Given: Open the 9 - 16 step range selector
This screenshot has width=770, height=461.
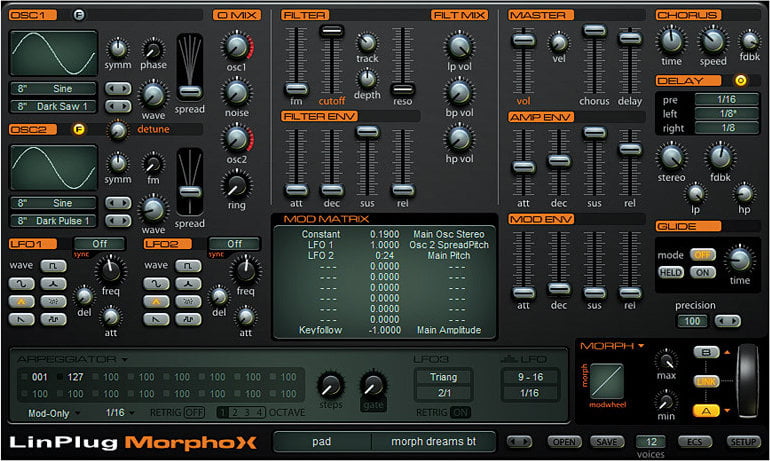Looking at the screenshot, I should pos(530,377).
